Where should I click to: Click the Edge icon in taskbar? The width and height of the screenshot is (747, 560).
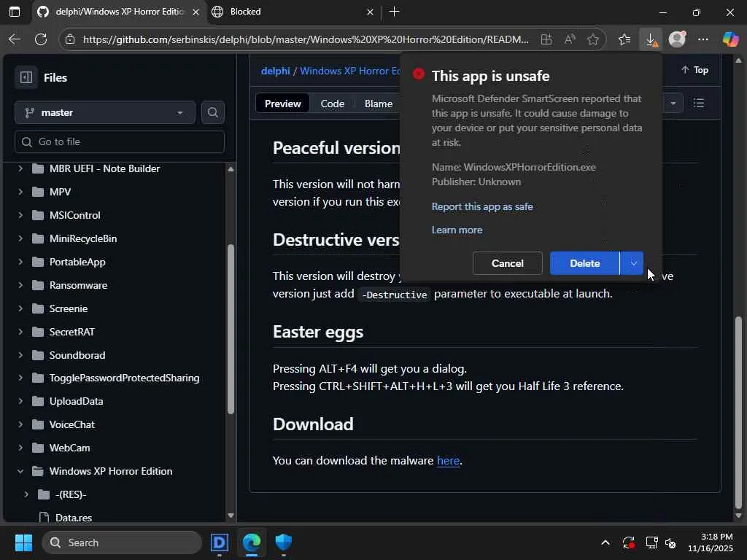click(x=252, y=542)
